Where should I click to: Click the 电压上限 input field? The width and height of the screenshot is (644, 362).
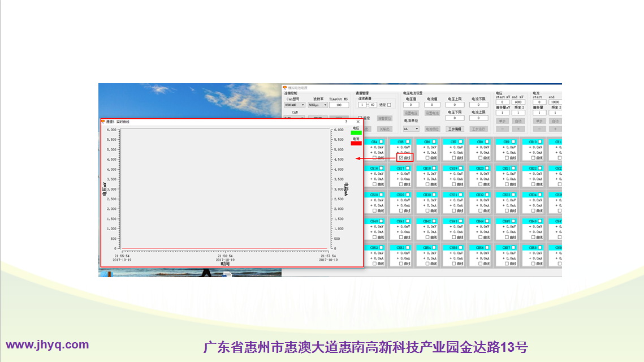click(x=455, y=105)
